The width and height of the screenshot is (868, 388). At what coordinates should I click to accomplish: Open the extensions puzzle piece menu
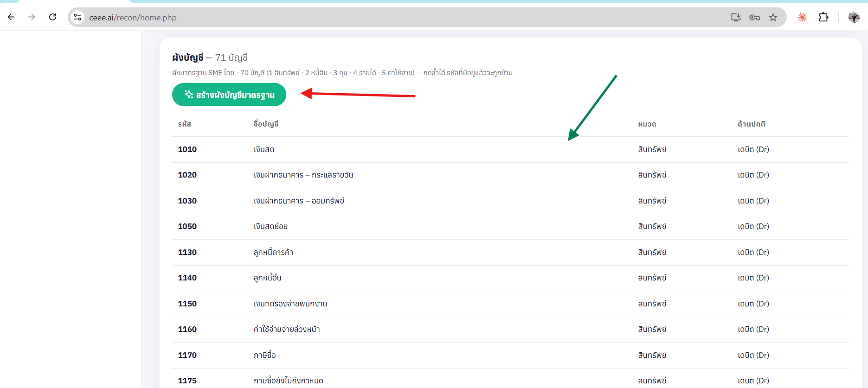coord(823,17)
